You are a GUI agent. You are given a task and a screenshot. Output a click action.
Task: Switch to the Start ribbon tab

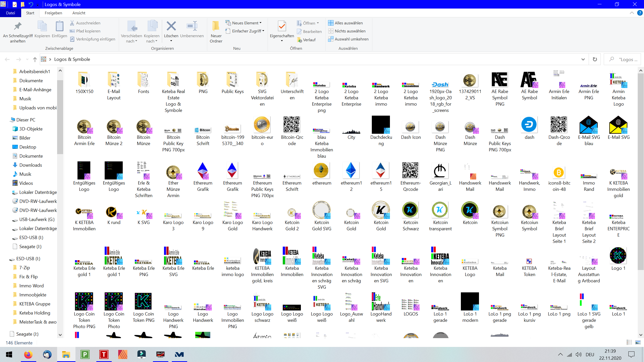[30, 13]
